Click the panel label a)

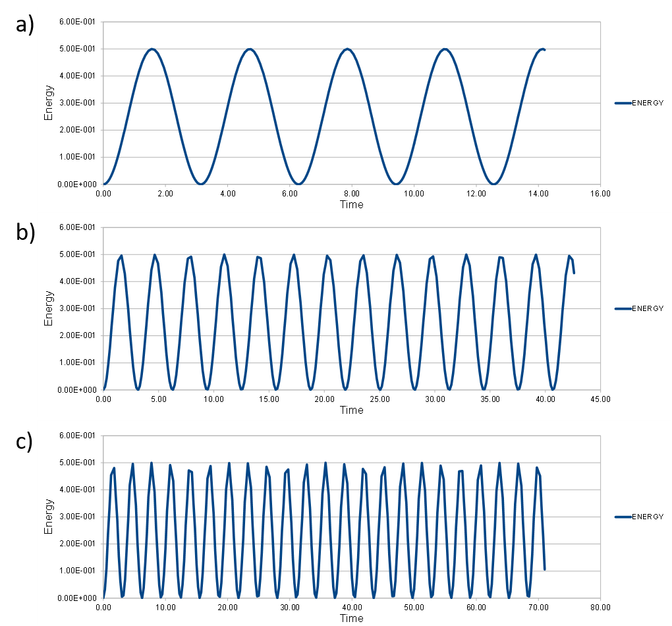coord(24,25)
